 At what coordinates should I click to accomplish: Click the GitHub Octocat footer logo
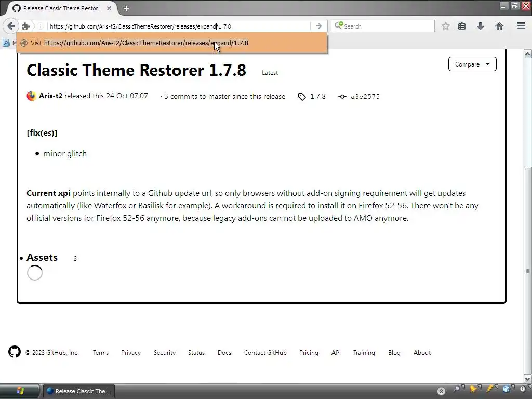15,352
